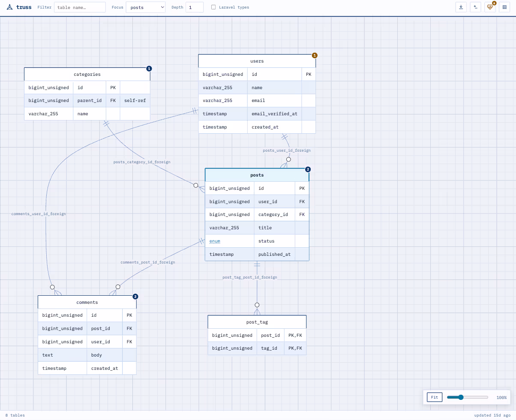This screenshot has height=420, width=516.
Task: Click the Fit zoom button
Action: tap(435, 397)
